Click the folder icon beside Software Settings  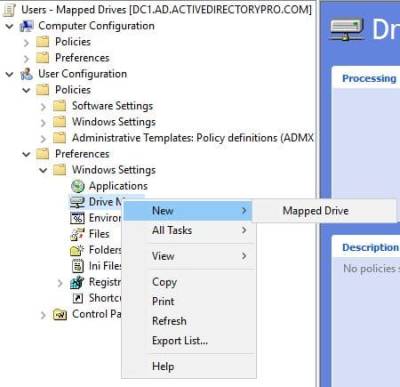pyautogui.click(x=60, y=106)
